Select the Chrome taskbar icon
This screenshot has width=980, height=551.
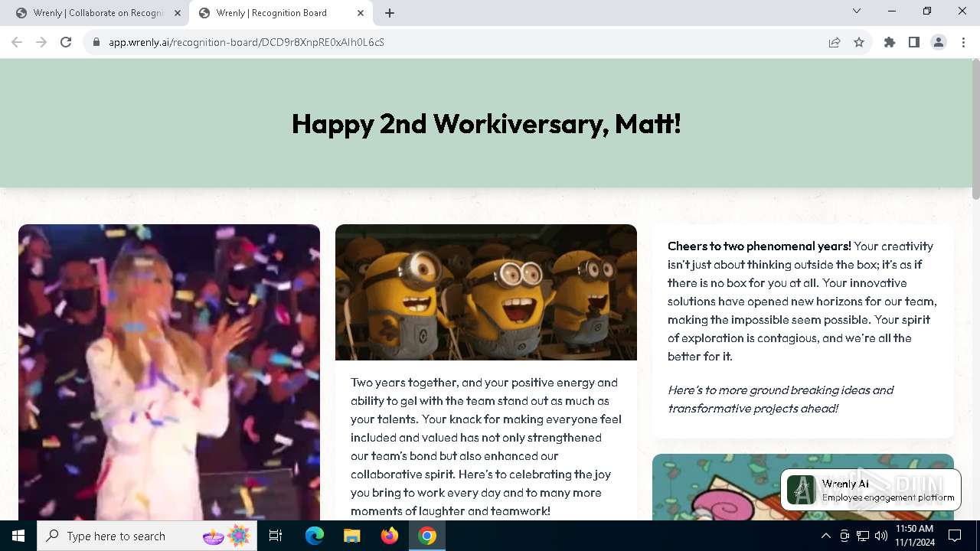coord(427,536)
